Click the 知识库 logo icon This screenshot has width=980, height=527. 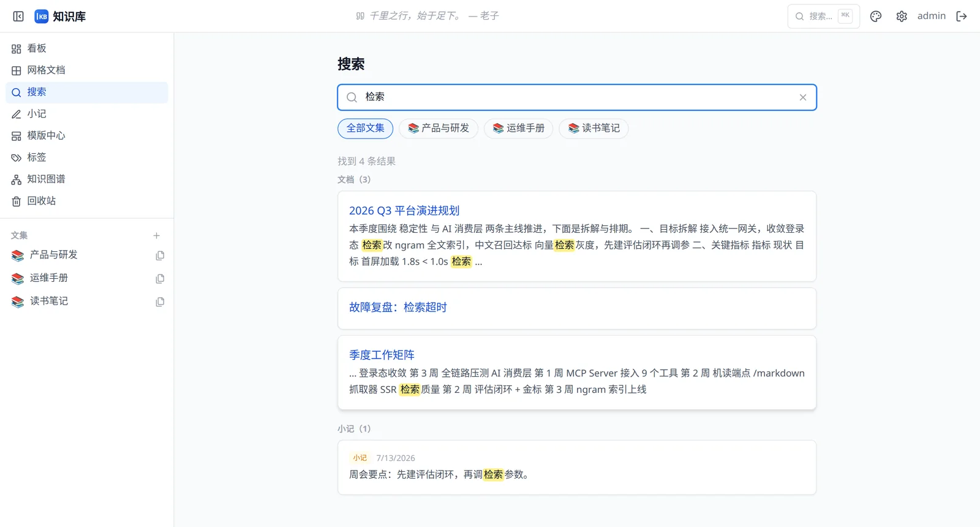(x=41, y=17)
